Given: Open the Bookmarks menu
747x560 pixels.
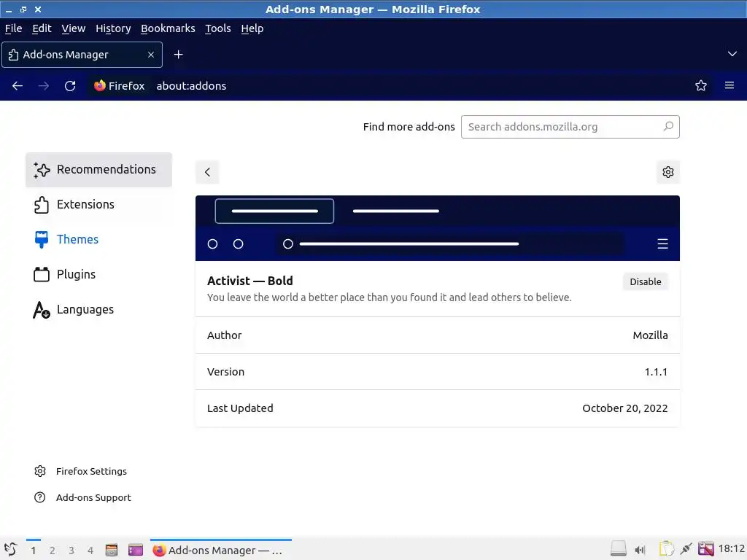Looking at the screenshot, I should click(x=169, y=28).
